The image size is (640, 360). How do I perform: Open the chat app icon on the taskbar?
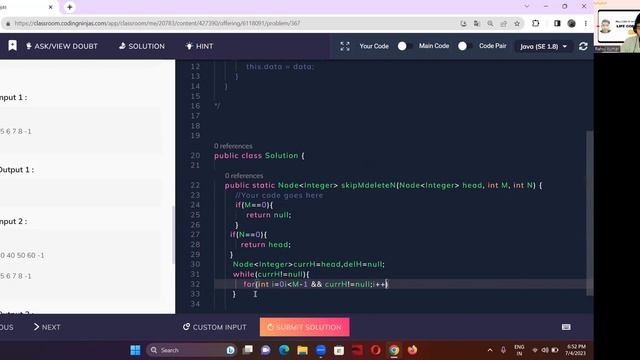[266, 350]
